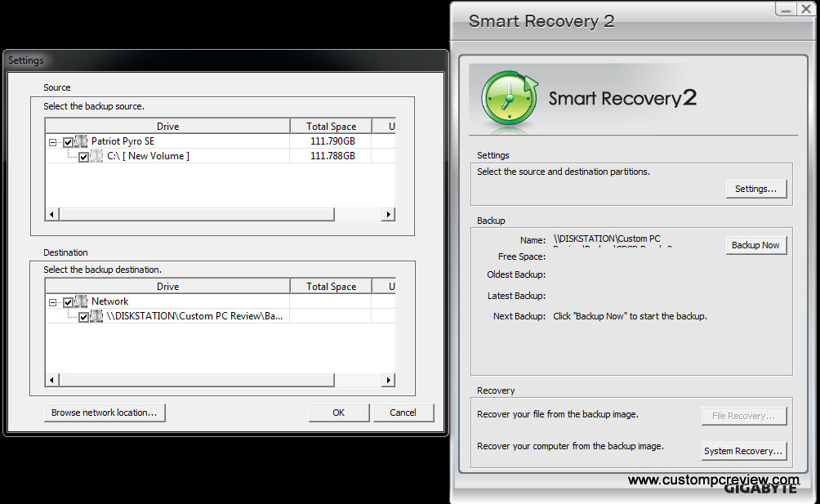Select the Patriot Pyro SE drive row
Viewport: 820px width, 504px height.
221,141
